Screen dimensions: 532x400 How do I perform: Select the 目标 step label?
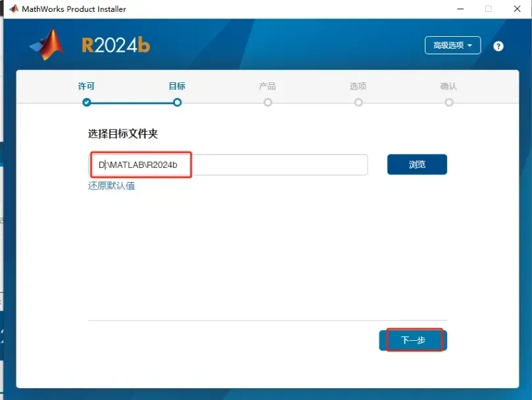[177, 86]
